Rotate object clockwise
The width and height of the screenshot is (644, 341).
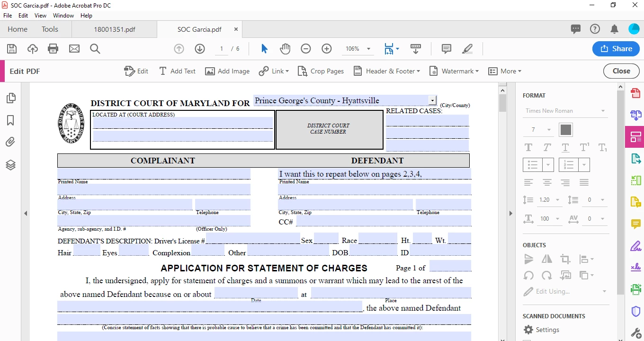click(547, 275)
